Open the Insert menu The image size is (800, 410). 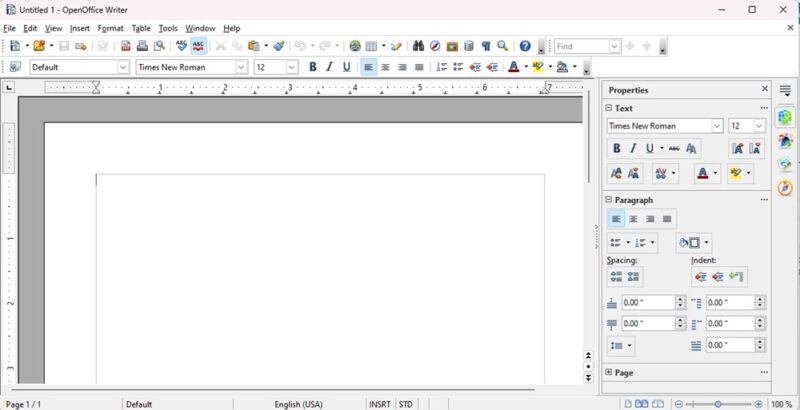[80, 28]
